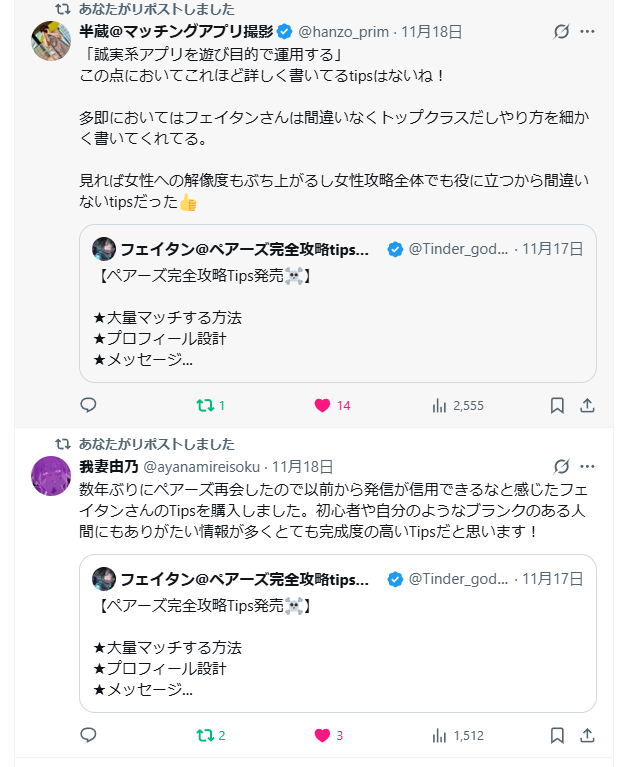Unlike 我妻由乃's post with 3 likes

pos(323,735)
